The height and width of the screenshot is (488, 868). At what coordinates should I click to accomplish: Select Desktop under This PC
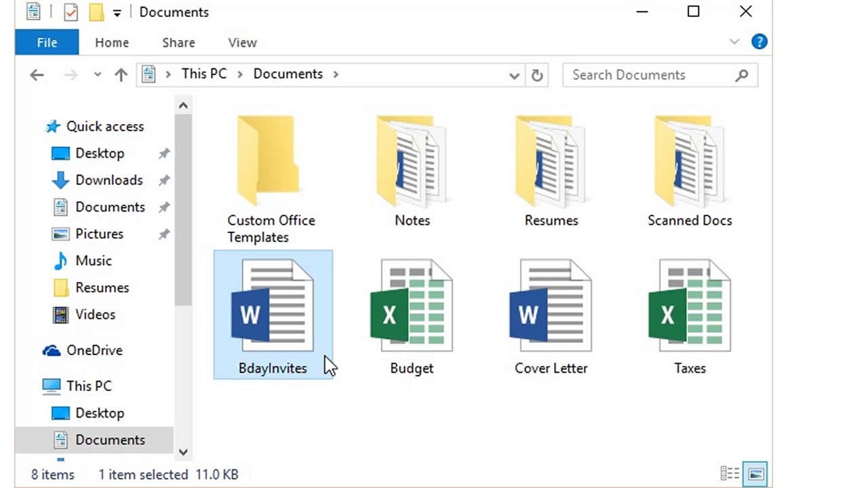[88, 413]
